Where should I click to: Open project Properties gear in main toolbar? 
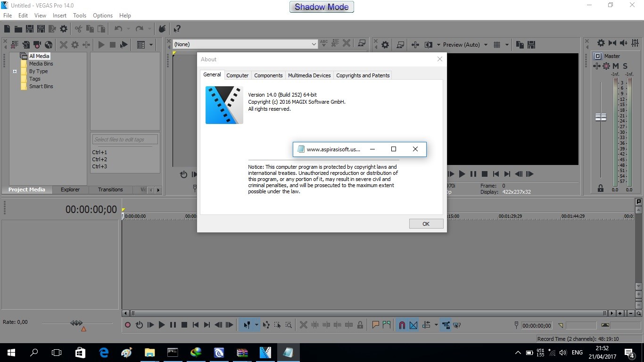click(64, 29)
